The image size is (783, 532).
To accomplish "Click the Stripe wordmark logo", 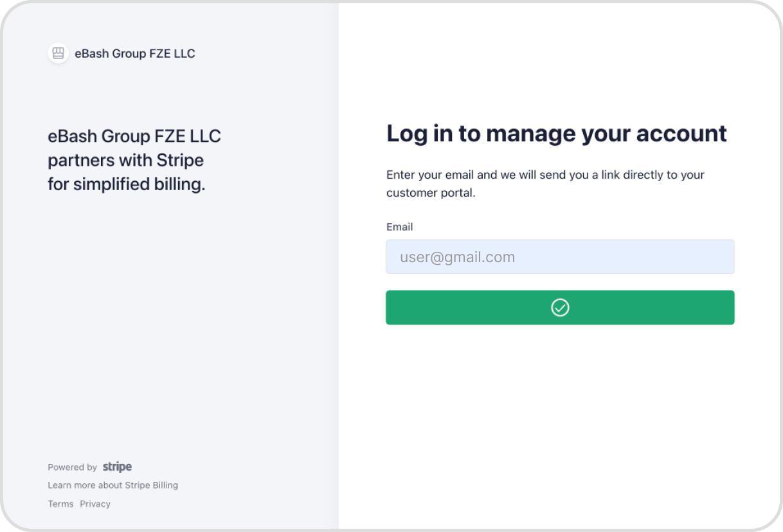I will point(117,467).
